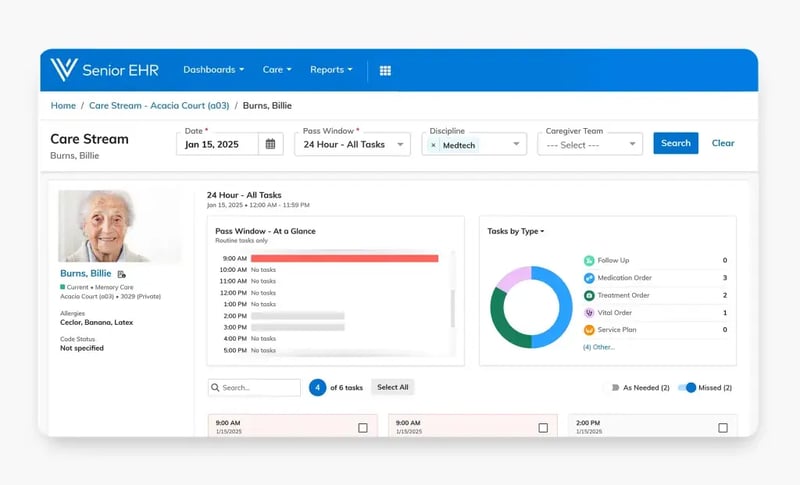The width and height of the screenshot is (800, 485).
Task: Toggle the Missed (2) switch
Action: tap(687, 388)
